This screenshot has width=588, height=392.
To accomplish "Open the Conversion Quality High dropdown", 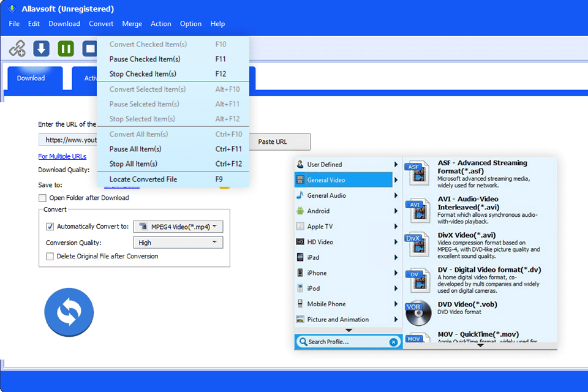I will point(178,243).
